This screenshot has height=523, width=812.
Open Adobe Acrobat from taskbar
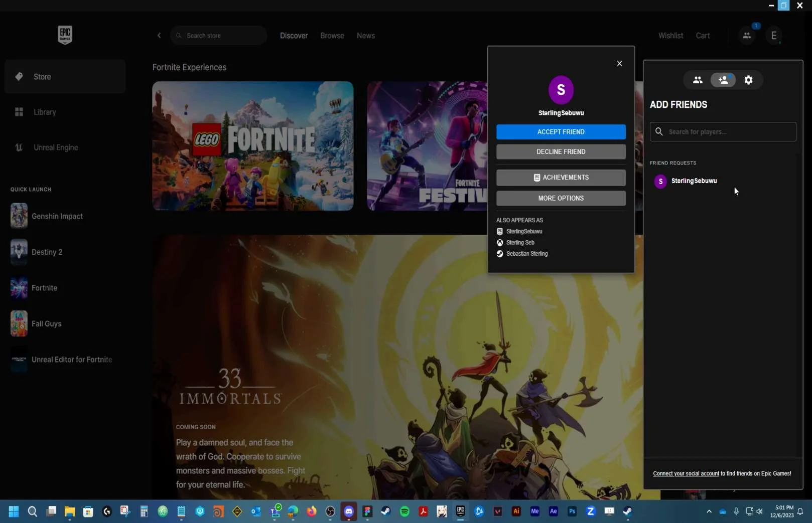coord(423,511)
